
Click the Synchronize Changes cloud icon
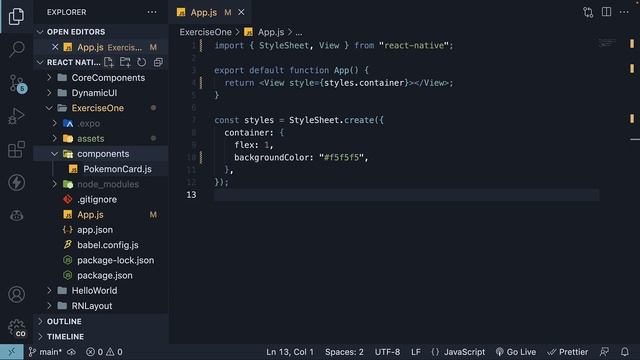pyautogui.click(x=71, y=352)
